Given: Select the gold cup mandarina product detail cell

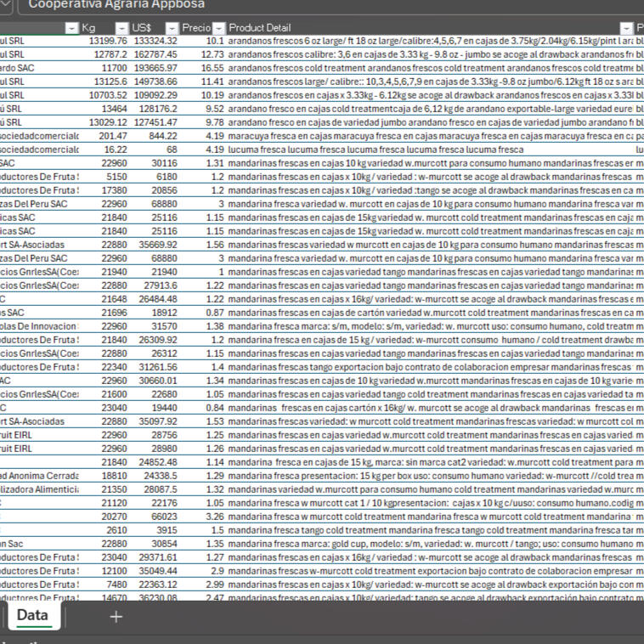Looking at the screenshot, I should (430, 544).
